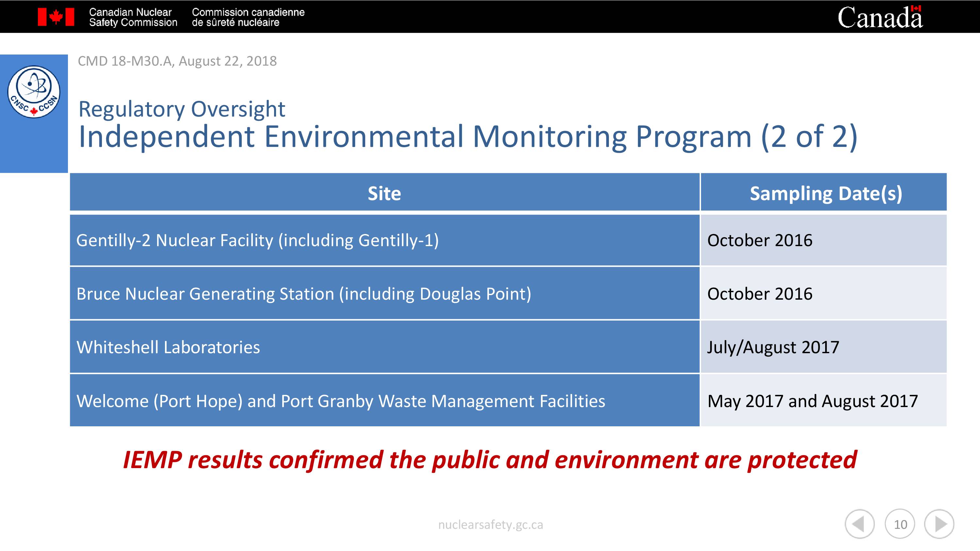This screenshot has width=980, height=551.
Task: Click the red IEMP results statement
Action: tap(490, 460)
